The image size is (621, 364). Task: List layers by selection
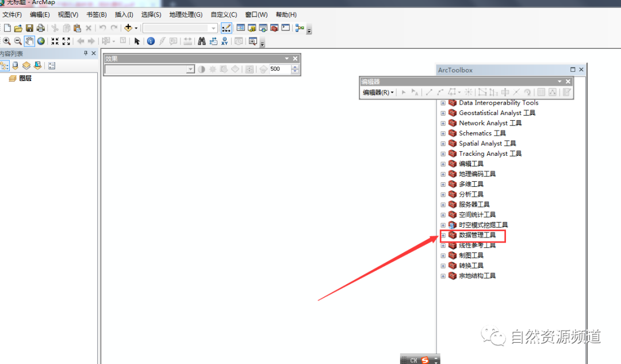37,66
